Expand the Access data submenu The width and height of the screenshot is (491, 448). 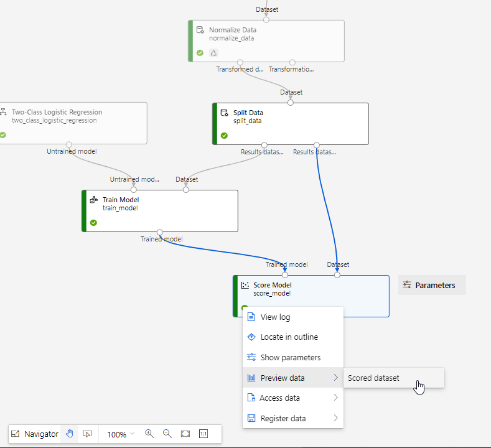[x=292, y=398]
